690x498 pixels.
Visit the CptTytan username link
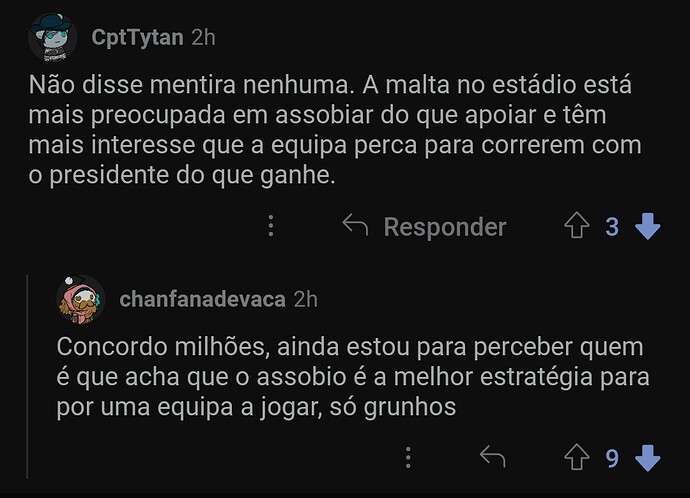click(137, 38)
